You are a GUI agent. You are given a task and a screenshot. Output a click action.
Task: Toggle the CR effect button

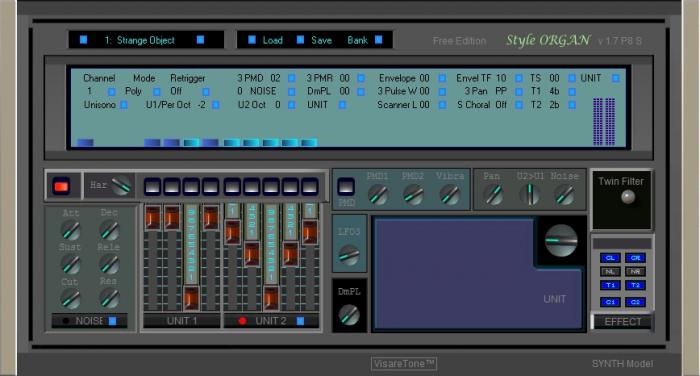635,258
